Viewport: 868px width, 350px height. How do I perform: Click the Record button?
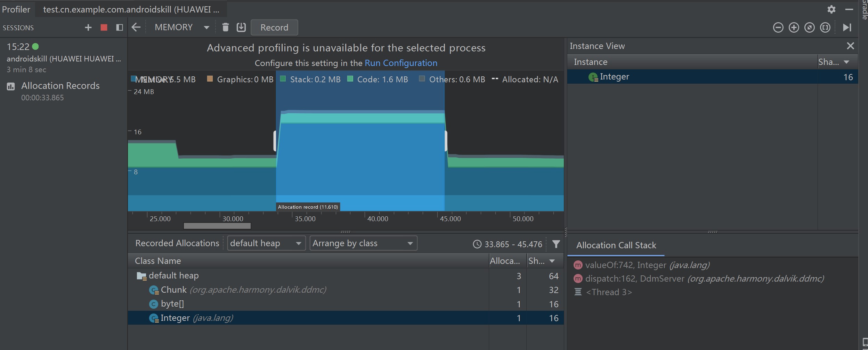[274, 27]
